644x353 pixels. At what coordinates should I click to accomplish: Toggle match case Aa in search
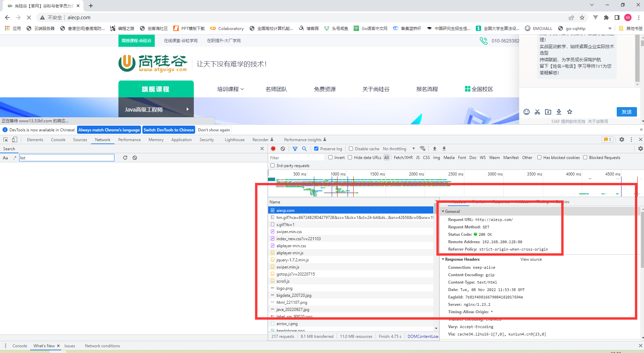pyautogui.click(x=5, y=158)
